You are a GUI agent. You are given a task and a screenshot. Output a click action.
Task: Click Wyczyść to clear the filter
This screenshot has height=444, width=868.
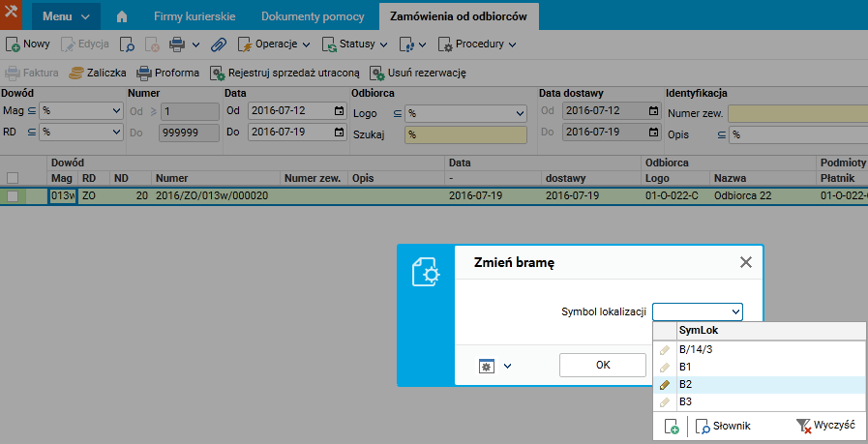(826, 426)
